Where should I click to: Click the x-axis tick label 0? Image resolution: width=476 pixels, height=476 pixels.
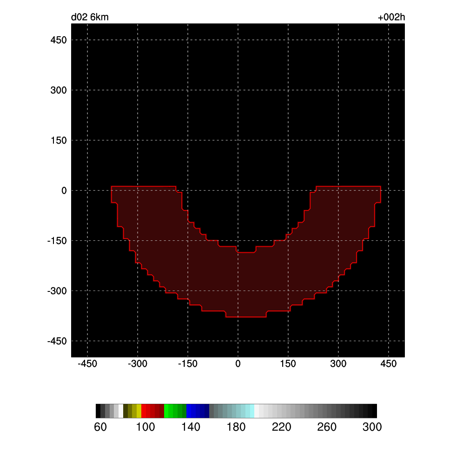point(238,364)
